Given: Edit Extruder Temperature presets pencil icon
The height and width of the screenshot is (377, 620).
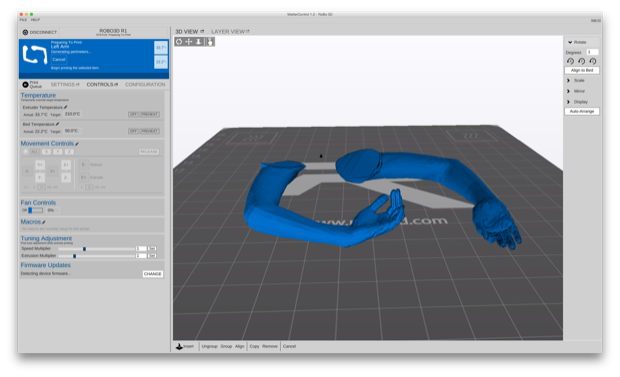Looking at the screenshot, I should (66, 107).
